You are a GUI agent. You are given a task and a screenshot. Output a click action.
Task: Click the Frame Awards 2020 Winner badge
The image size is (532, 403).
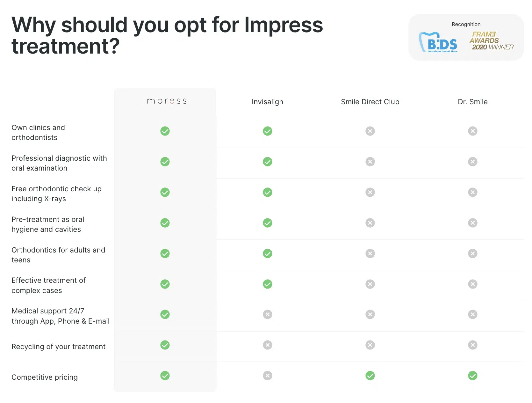(x=492, y=41)
